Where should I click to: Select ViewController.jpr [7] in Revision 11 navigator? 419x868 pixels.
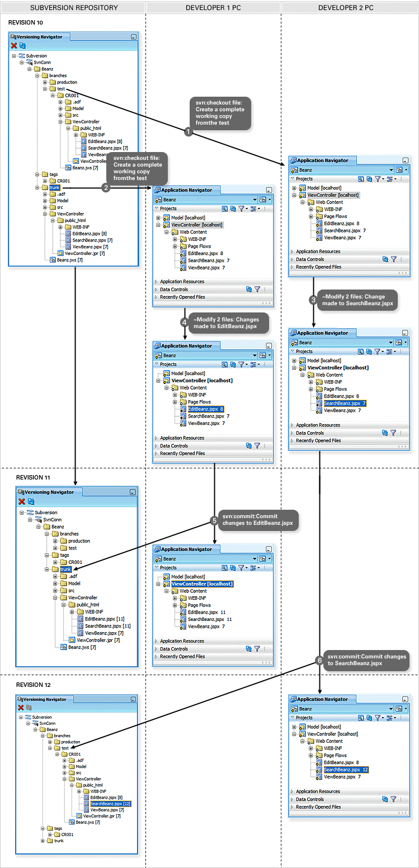coord(98,640)
